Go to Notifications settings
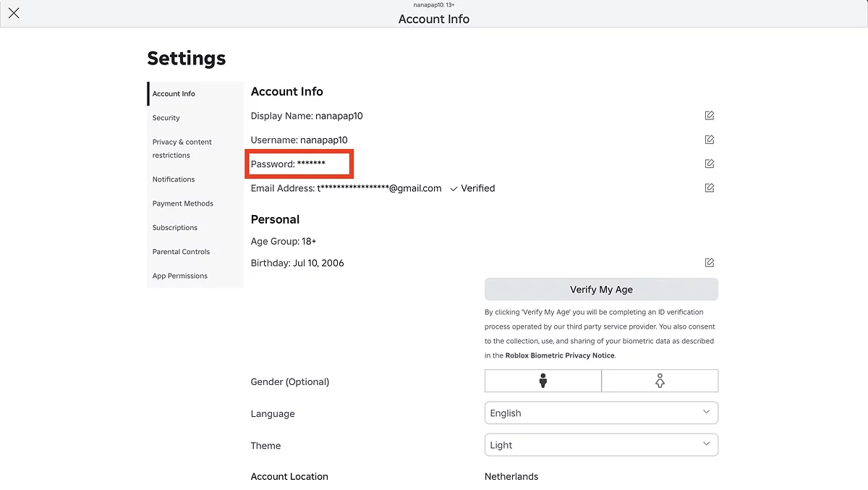 (174, 179)
